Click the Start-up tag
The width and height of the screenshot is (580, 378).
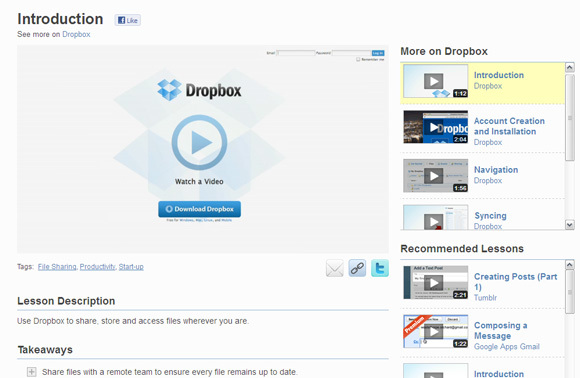[x=131, y=267]
